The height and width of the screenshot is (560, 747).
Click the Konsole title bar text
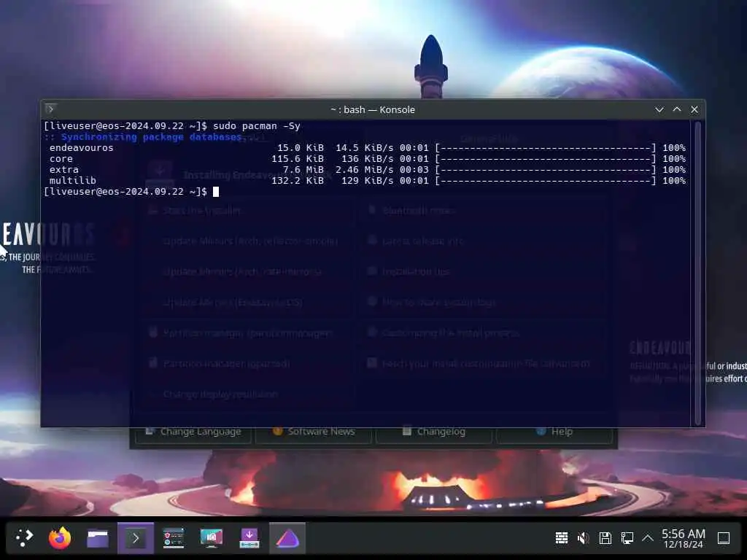[373, 109]
